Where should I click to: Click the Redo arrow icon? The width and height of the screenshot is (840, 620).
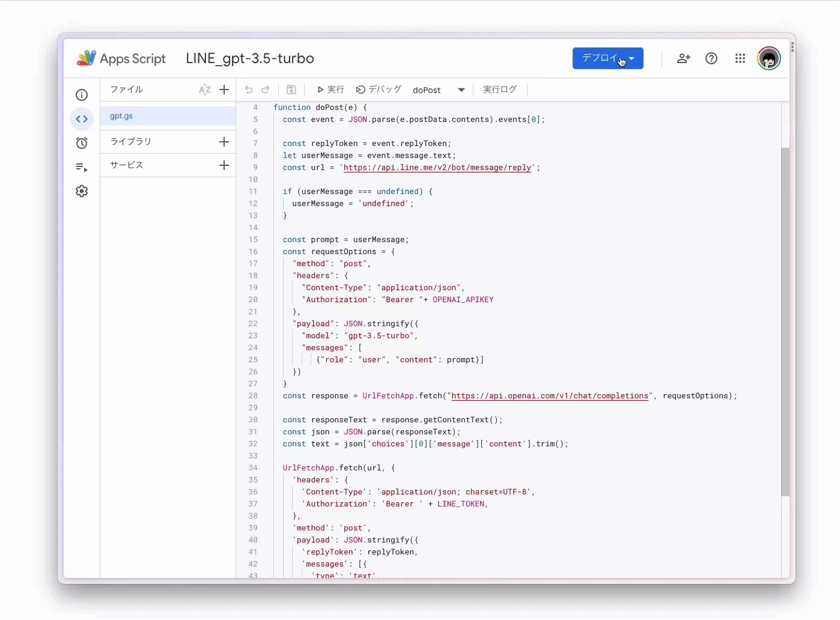tap(266, 90)
